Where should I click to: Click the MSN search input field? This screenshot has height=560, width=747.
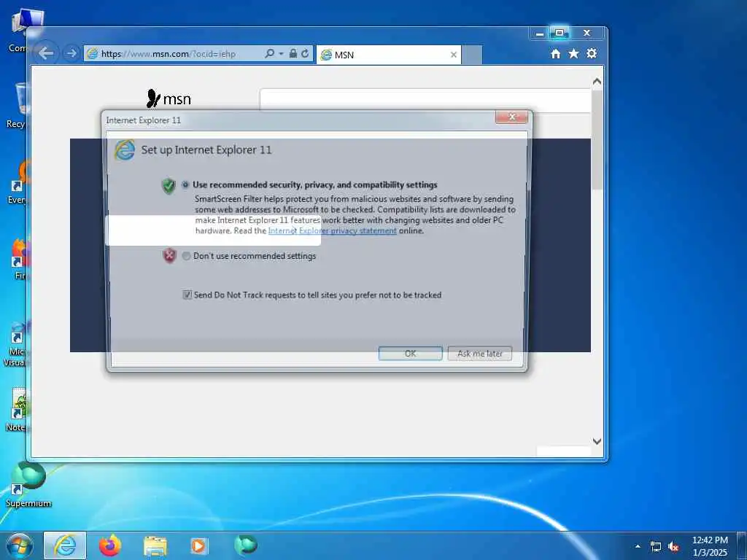click(x=425, y=100)
